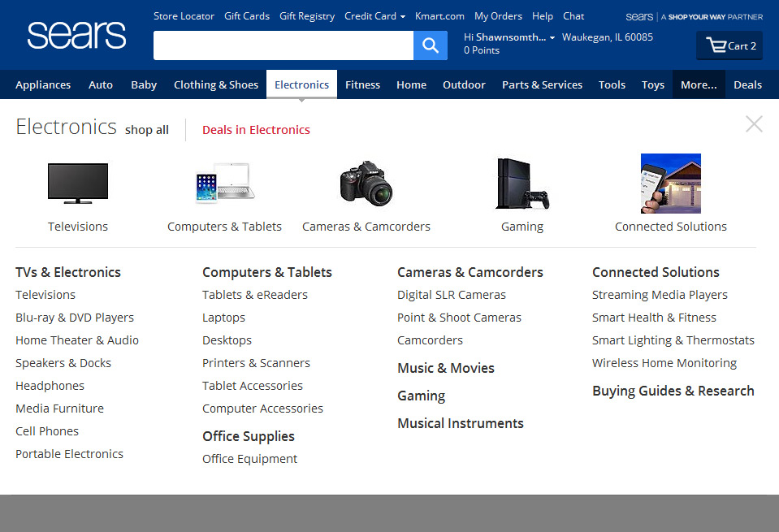
Task: Open My Orders link
Action: [x=498, y=16]
